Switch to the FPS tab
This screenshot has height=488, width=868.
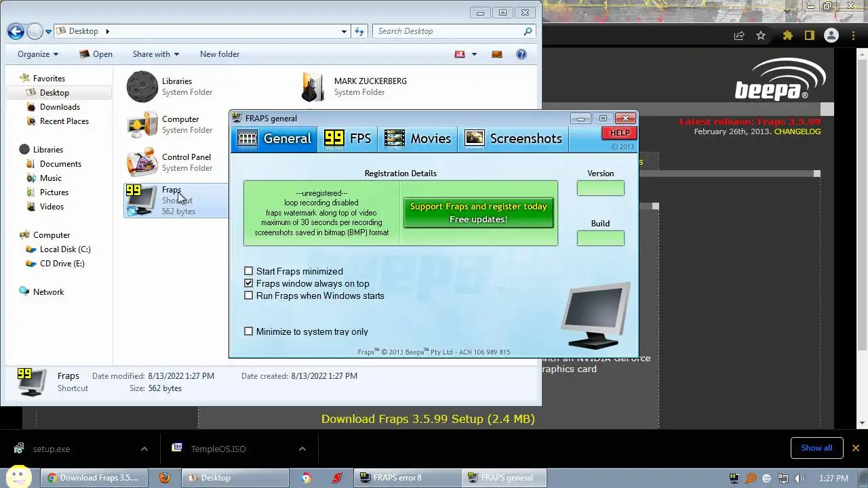(348, 138)
